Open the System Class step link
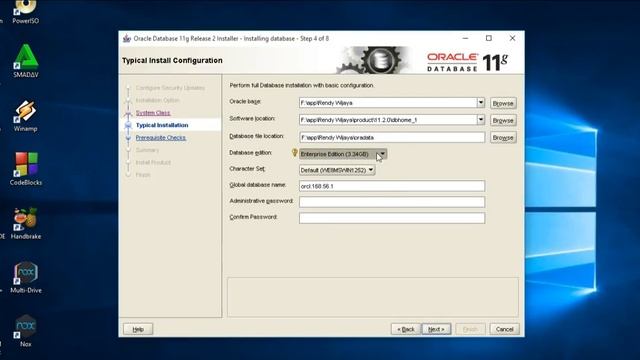The height and width of the screenshot is (360, 640). tap(153, 113)
